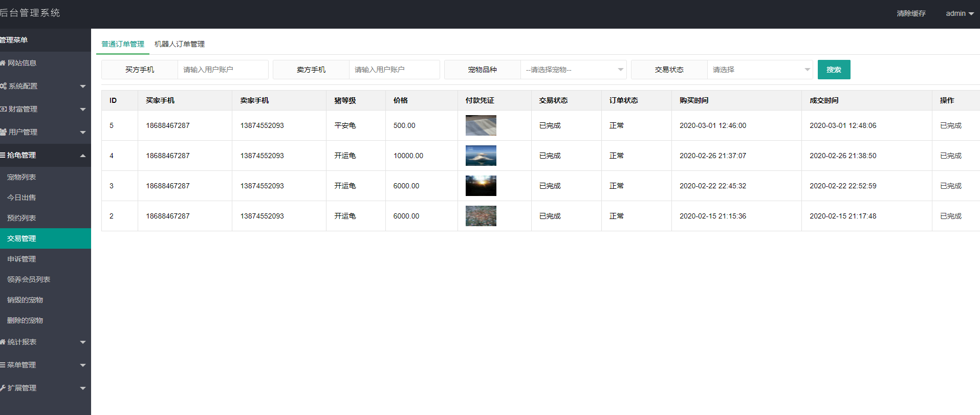Image resolution: width=980 pixels, height=415 pixels.
Task: Open 网站信息 in the sidebar
Action: (22, 63)
